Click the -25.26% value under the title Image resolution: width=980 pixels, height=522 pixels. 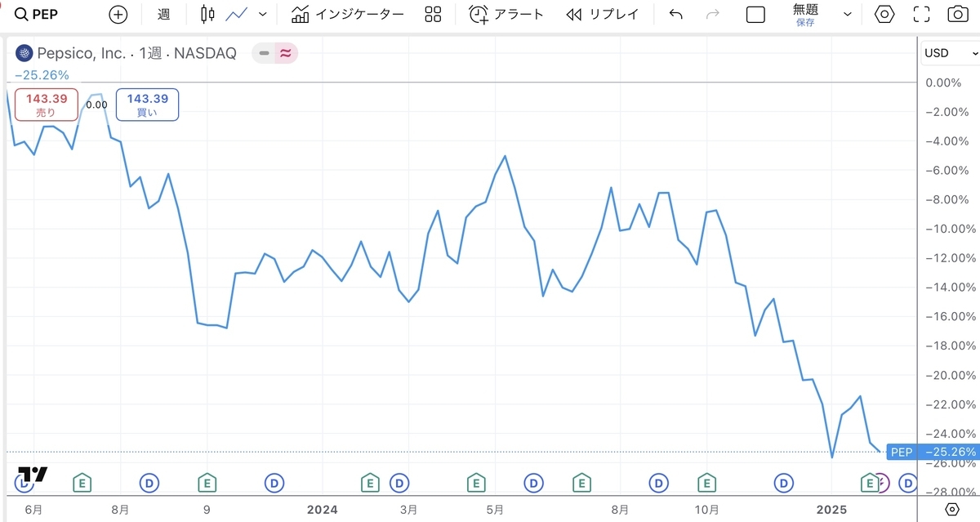42,74
